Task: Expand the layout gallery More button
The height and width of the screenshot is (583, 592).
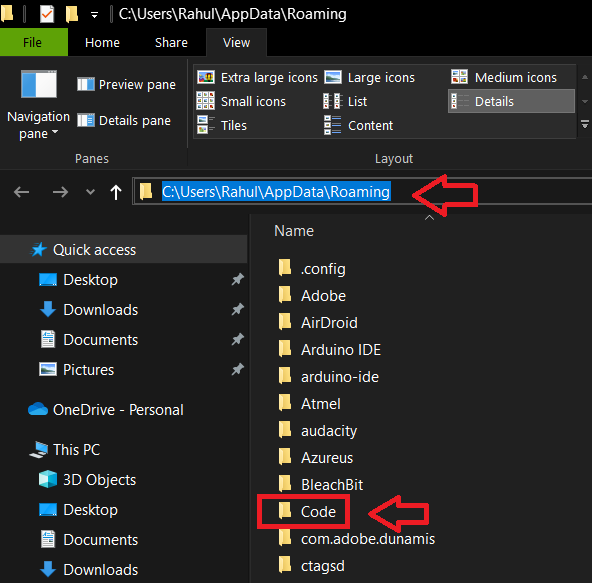Action: pos(584,124)
